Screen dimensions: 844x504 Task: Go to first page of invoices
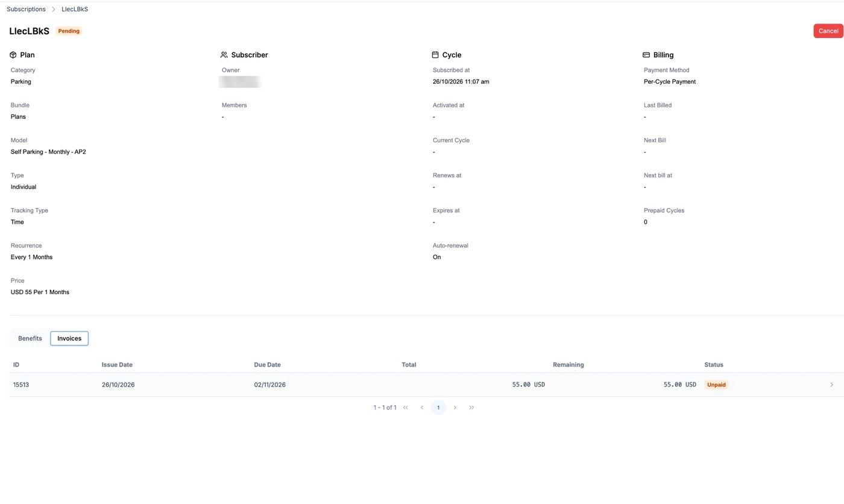click(x=406, y=408)
